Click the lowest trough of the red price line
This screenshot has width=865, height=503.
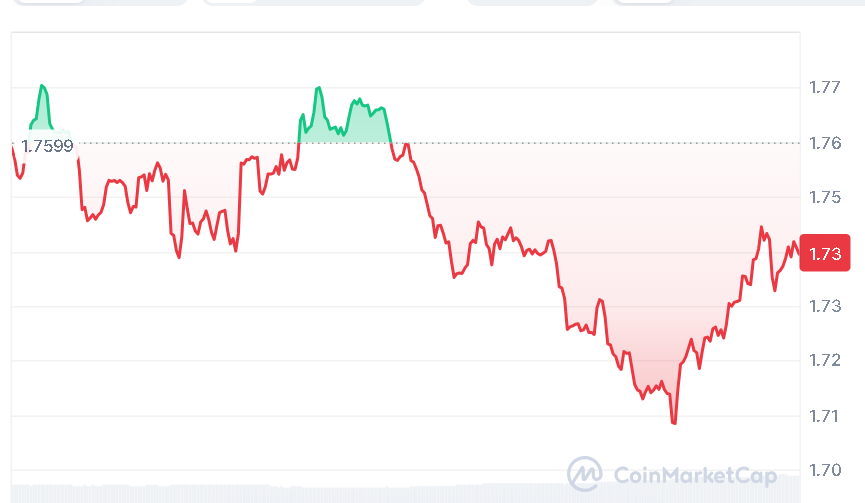pyautogui.click(x=674, y=423)
